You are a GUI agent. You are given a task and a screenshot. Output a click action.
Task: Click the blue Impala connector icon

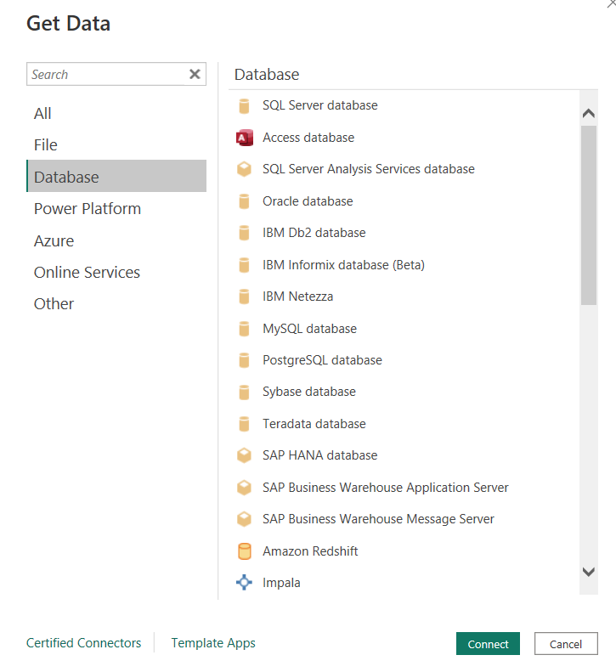245,583
